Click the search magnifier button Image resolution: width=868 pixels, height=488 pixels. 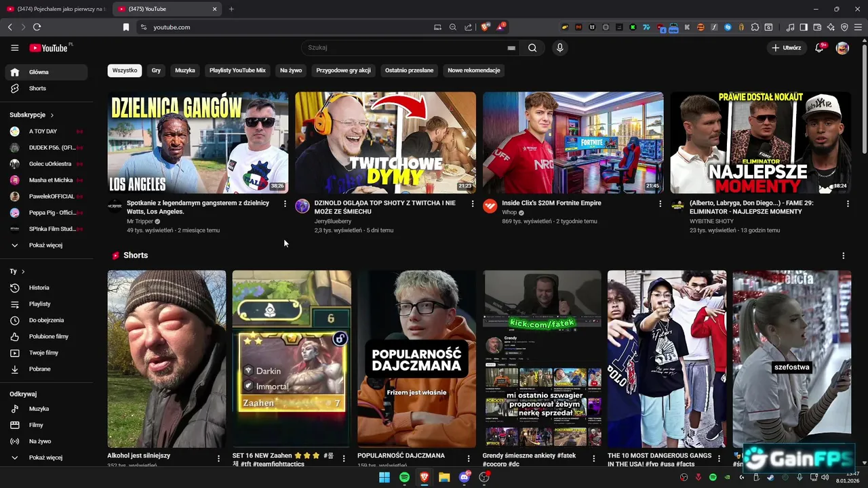click(x=532, y=48)
